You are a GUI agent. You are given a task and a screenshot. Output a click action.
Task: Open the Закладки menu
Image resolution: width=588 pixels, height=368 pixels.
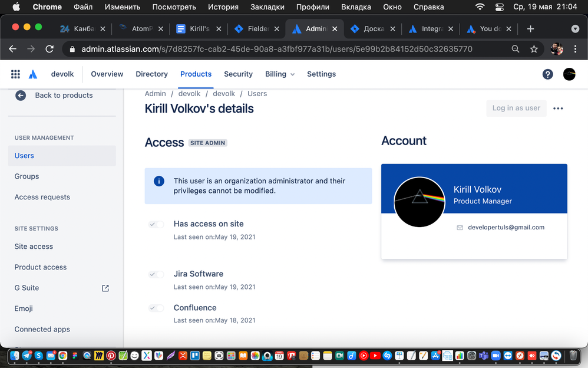[267, 6]
